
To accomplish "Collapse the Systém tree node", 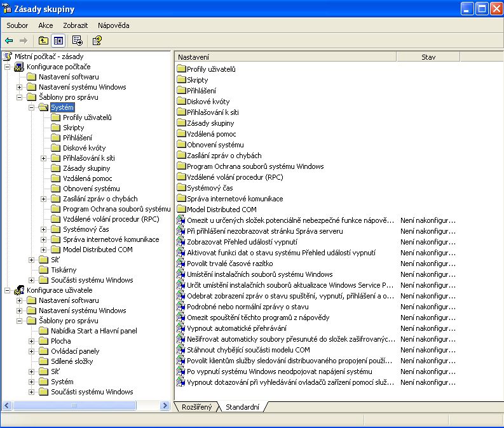I will (32, 107).
